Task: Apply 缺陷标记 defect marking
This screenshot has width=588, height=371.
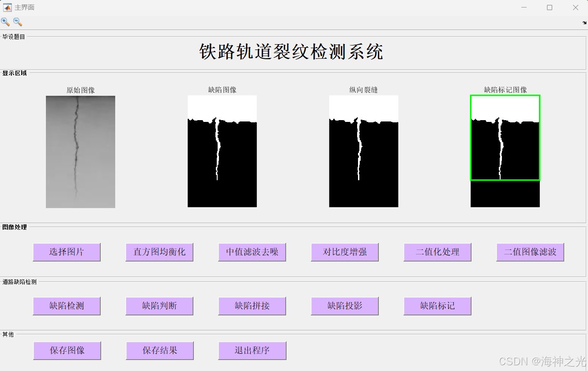Action: click(x=437, y=306)
